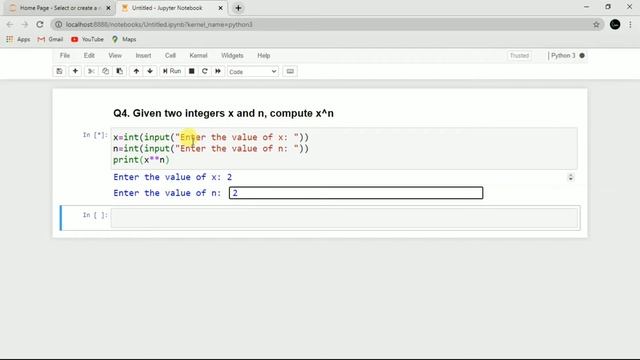Save notebook with the floppy disk icon

pyautogui.click(x=59, y=71)
